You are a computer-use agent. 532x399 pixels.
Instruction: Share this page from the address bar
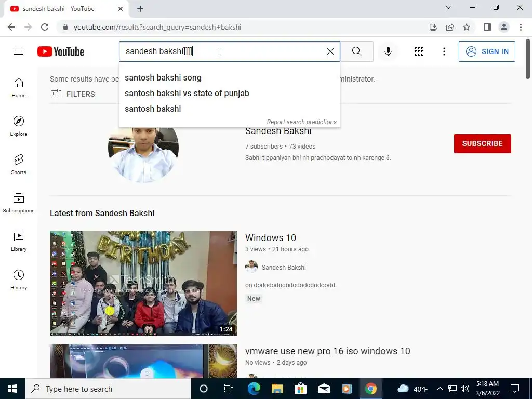(x=450, y=27)
